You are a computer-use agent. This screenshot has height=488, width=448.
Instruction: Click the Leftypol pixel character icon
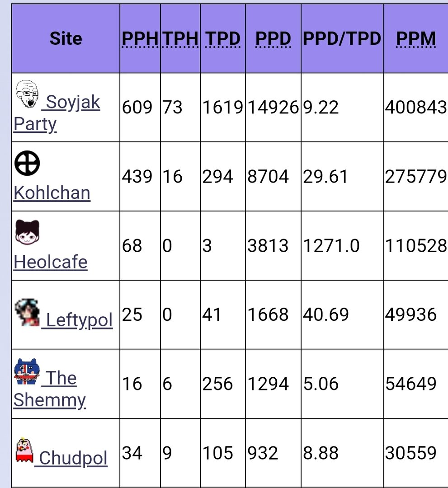click(x=28, y=312)
